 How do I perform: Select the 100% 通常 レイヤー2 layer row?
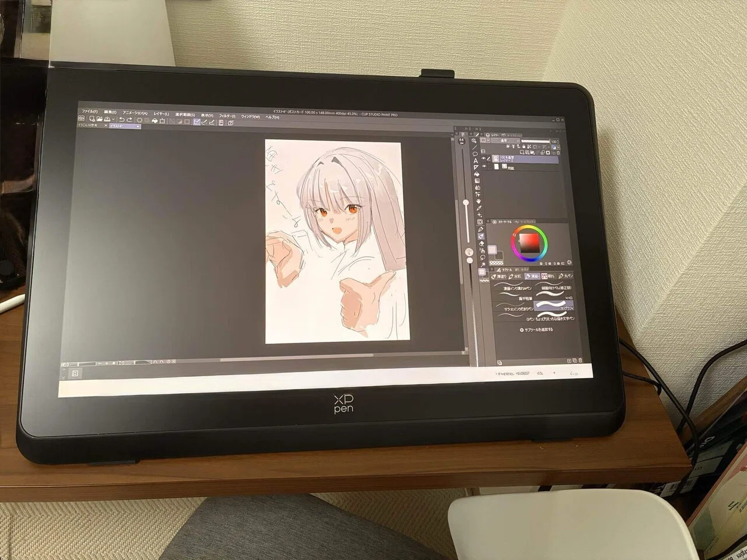pos(525,159)
